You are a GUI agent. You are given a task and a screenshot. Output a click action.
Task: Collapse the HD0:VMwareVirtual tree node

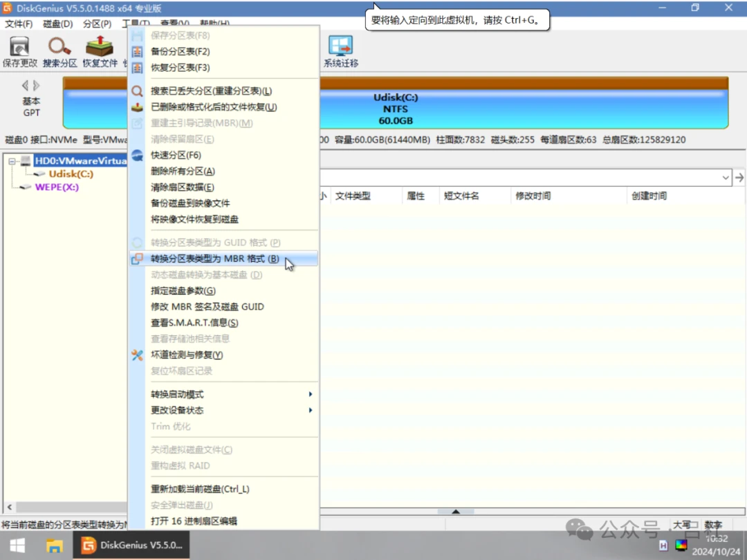(x=12, y=161)
